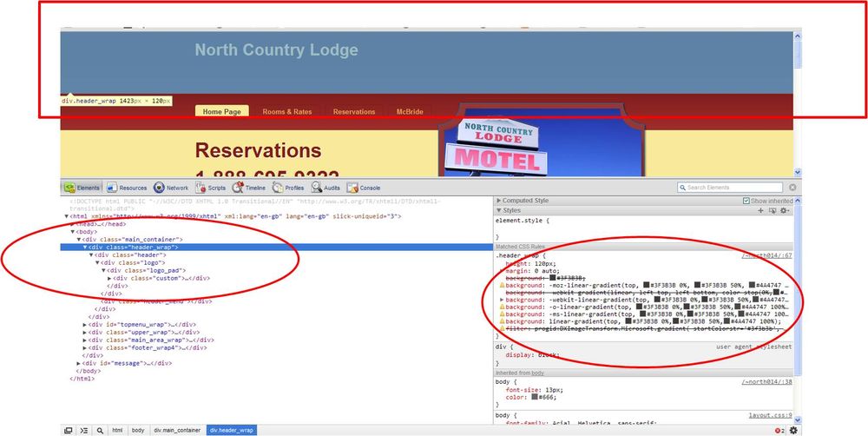The height and width of the screenshot is (436, 868).
Task: Expand the Computed Style section
Action: pos(499,201)
